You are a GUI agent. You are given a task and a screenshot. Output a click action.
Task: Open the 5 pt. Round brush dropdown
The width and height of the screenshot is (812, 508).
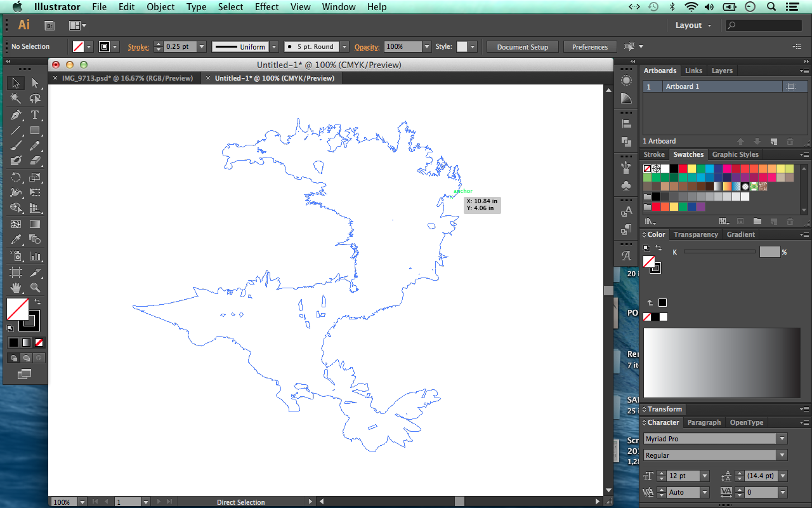pyautogui.click(x=344, y=47)
